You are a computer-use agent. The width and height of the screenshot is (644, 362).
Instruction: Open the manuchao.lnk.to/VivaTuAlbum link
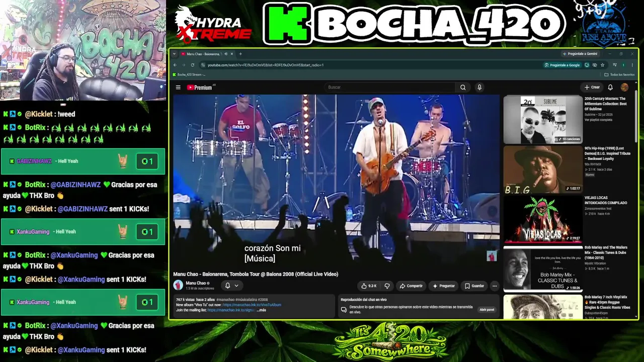252,305
